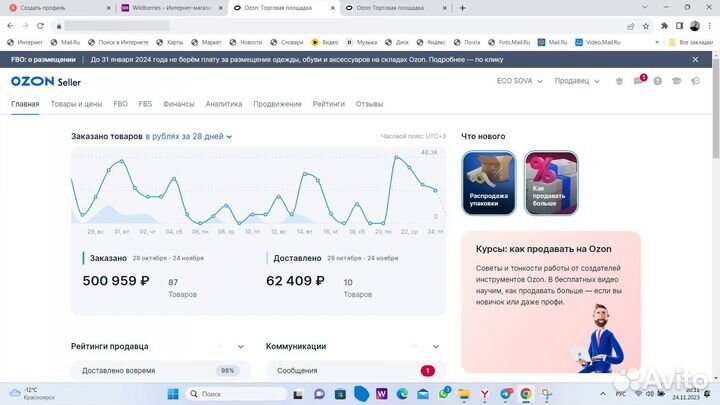Screen dimensions: 720x405
Task: Select the Главная tab
Action: [25, 104]
